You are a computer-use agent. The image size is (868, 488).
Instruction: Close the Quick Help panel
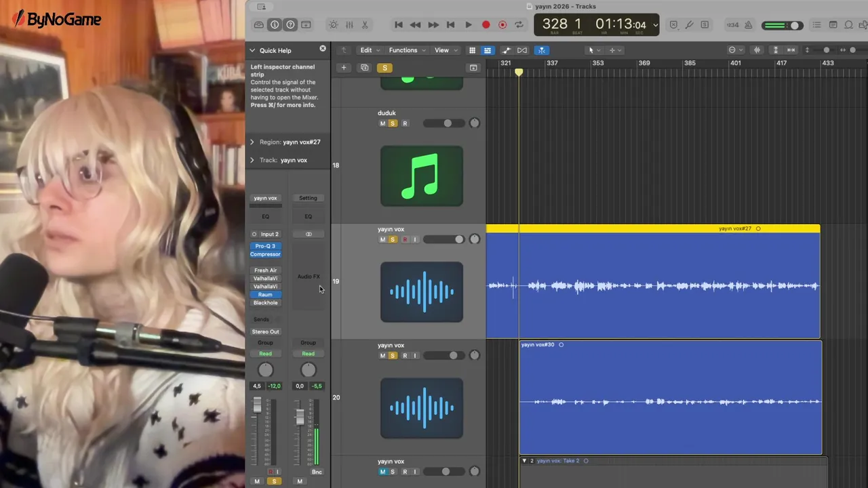(x=323, y=49)
